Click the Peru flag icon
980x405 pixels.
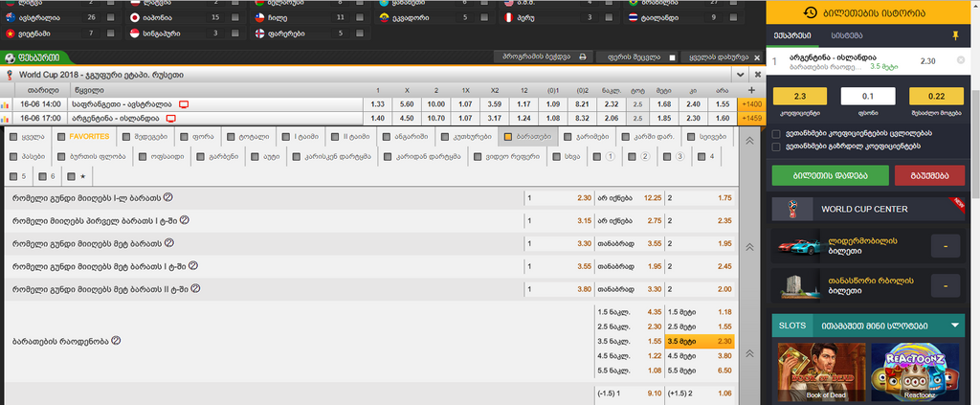coord(509,17)
